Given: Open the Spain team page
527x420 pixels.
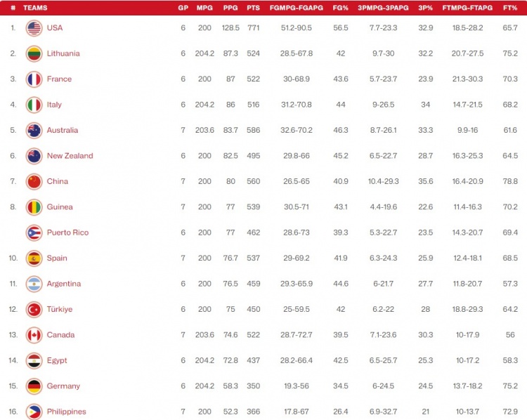Looking at the screenshot, I should click(x=57, y=258).
